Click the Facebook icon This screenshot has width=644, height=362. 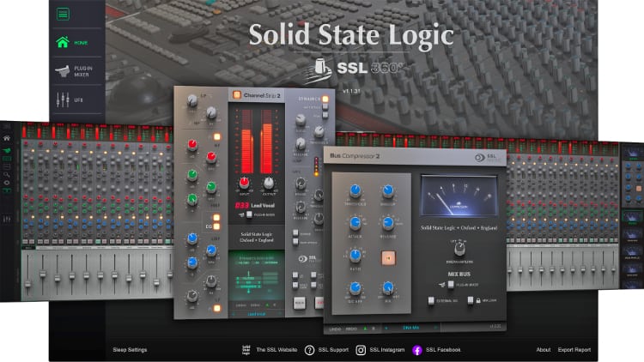click(x=416, y=350)
